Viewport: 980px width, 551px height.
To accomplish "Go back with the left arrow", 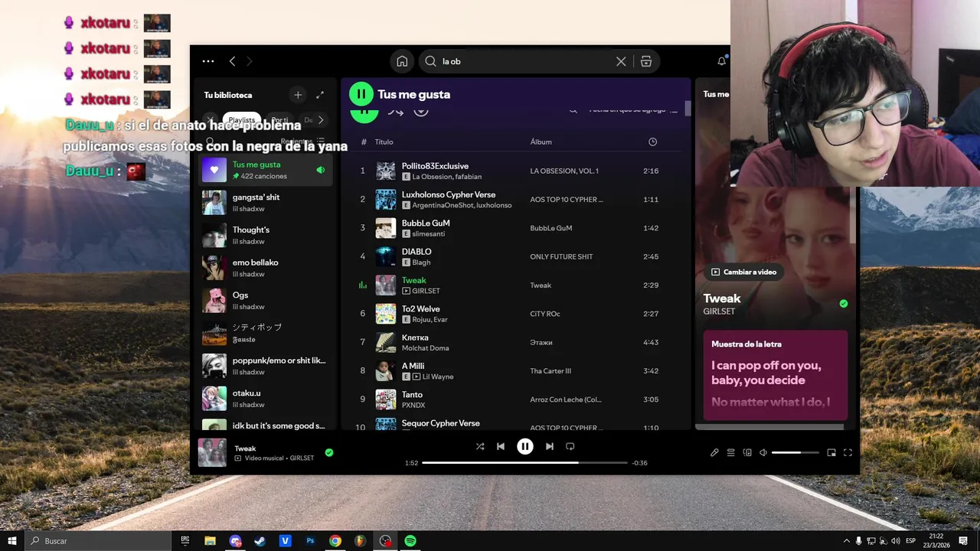I will 232,61.
